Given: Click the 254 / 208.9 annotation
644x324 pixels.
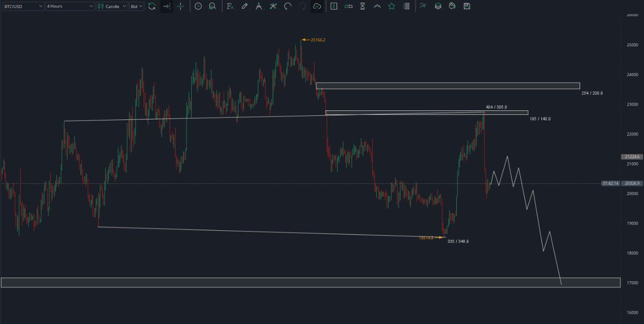Looking at the screenshot, I should pyautogui.click(x=592, y=93).
